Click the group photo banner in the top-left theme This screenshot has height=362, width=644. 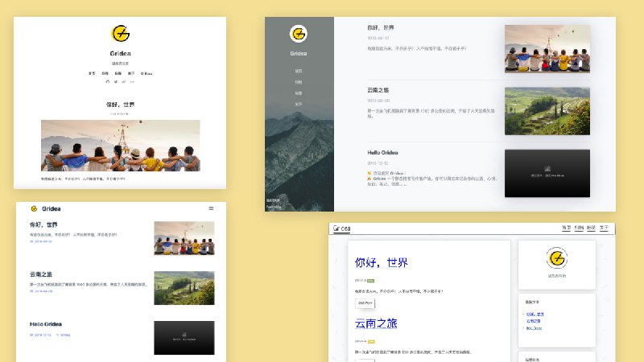(120, 146)
